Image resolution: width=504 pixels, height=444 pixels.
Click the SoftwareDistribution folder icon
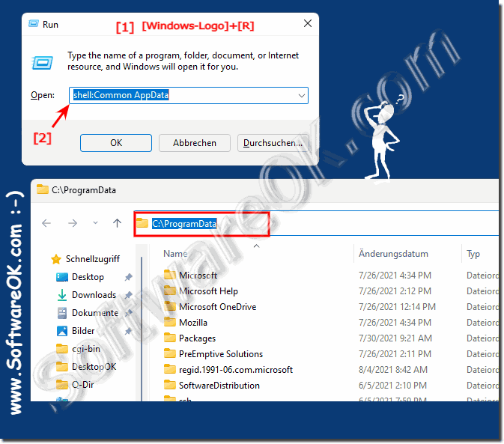(170, 385)
